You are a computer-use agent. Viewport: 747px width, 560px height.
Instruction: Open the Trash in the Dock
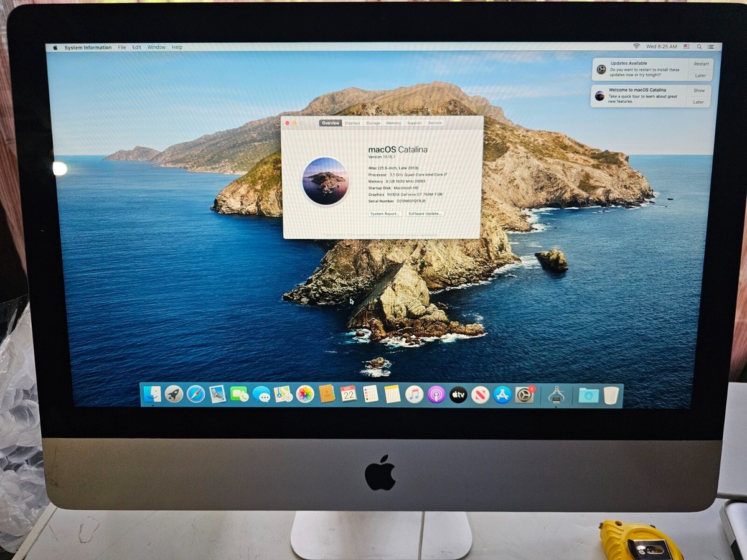[611, 394]
